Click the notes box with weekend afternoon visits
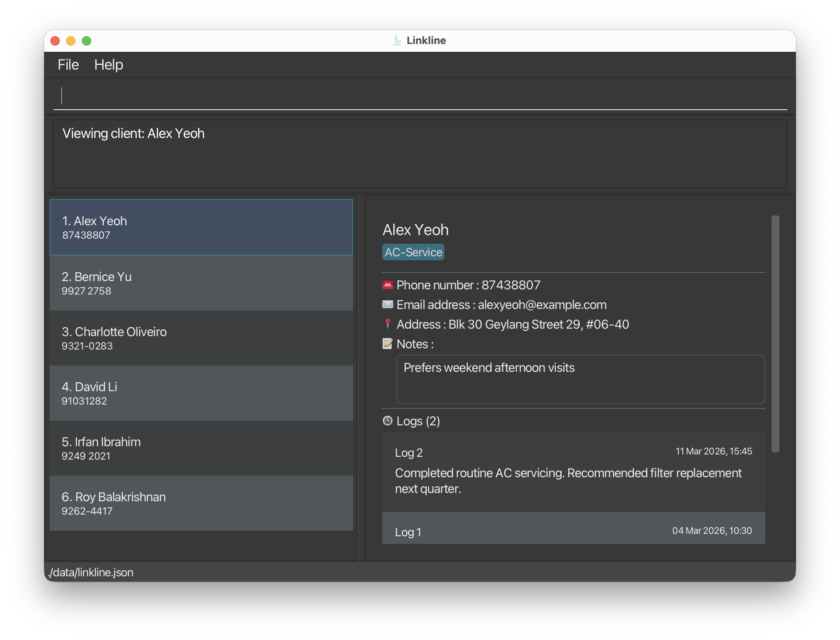This screenshot has width=840, height=640. [x=580, y=379]
